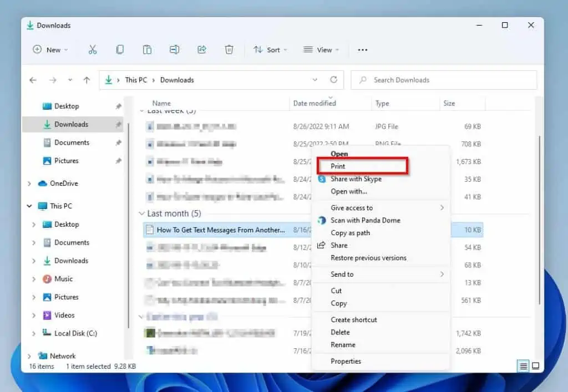Go forward with the right arrow
Image resolution: width=568 pixels, height=392 pixels.
pos(53,80)
